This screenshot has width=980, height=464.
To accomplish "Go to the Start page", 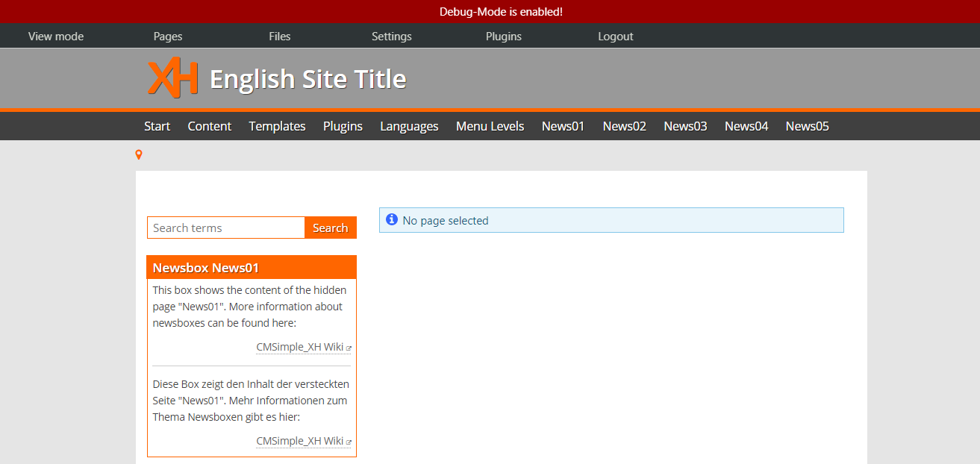I will click(x=157, y=126).
